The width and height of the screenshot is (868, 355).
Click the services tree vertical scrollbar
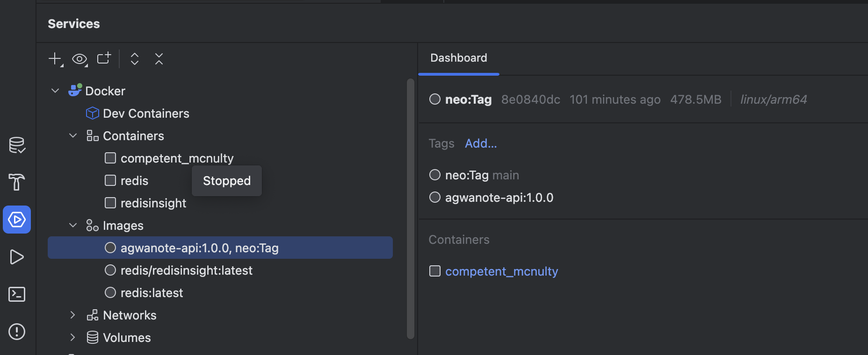[x=411, y=208]
